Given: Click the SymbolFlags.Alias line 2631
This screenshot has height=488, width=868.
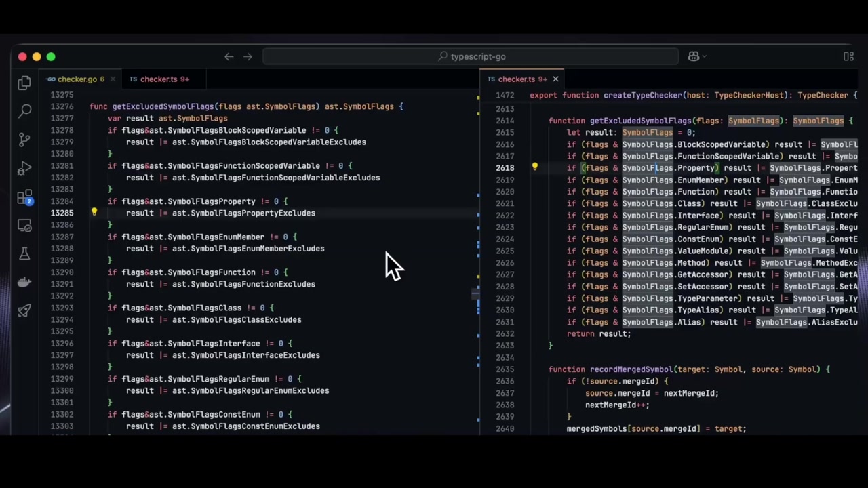Looking at the screenshot, I should (712, 322).
